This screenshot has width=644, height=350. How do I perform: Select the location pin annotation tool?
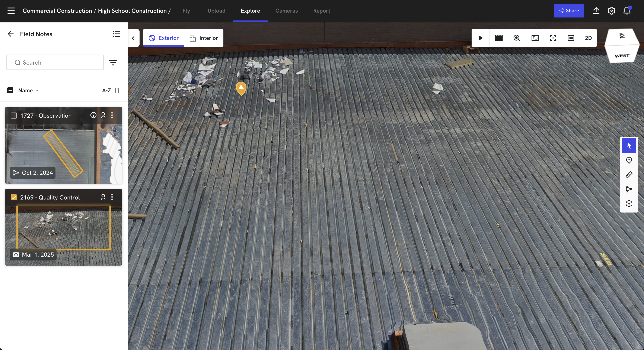pos(629,160)
